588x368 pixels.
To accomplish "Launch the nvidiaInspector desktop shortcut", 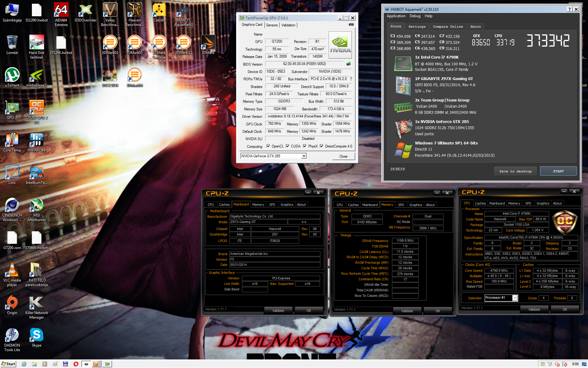I will 36,78.
